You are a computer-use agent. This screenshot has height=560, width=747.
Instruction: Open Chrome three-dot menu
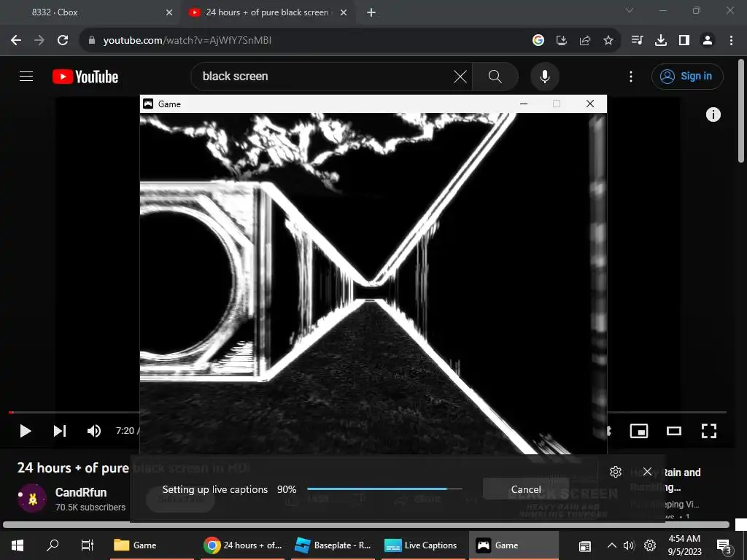click(731, 41)
